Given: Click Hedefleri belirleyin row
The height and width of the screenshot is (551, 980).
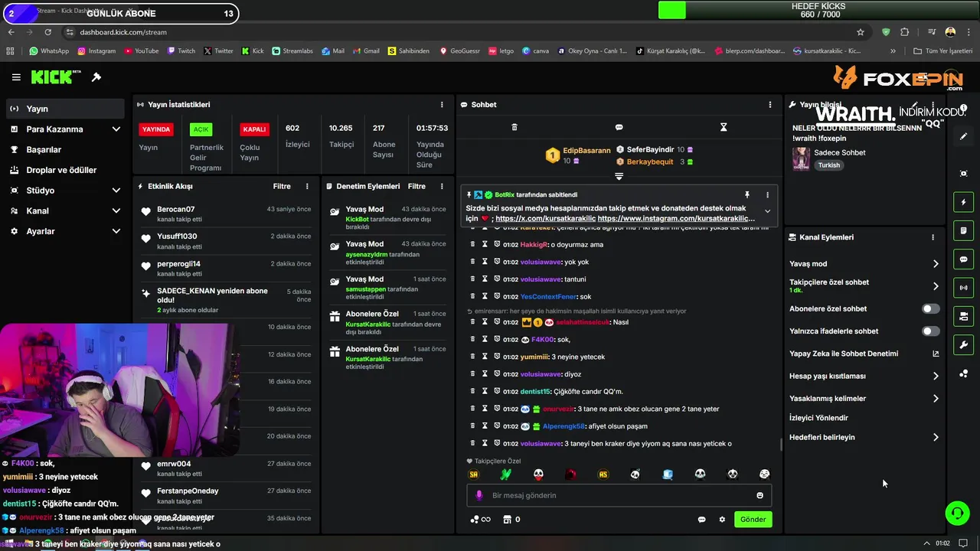Looking at the screenshot, I should 864,437.
